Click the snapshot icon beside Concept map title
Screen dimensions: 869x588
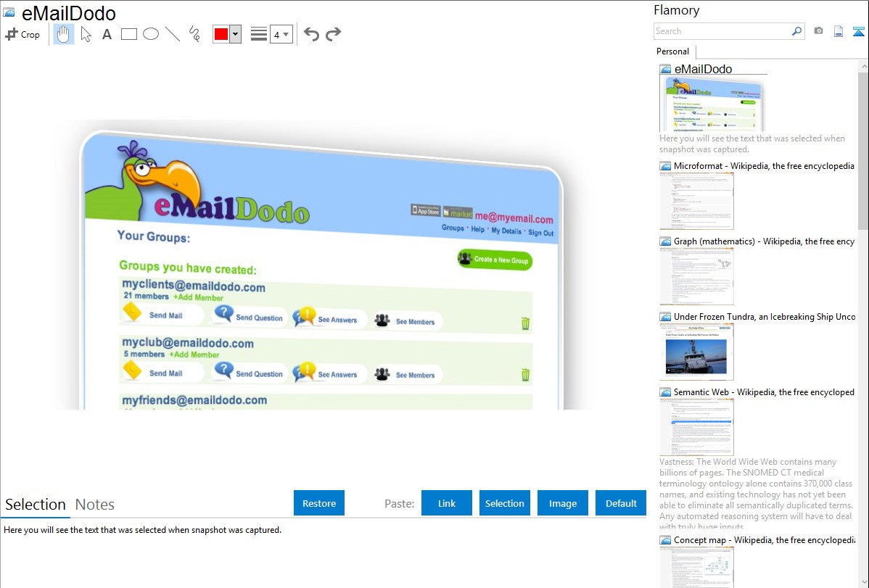(666, 539)
